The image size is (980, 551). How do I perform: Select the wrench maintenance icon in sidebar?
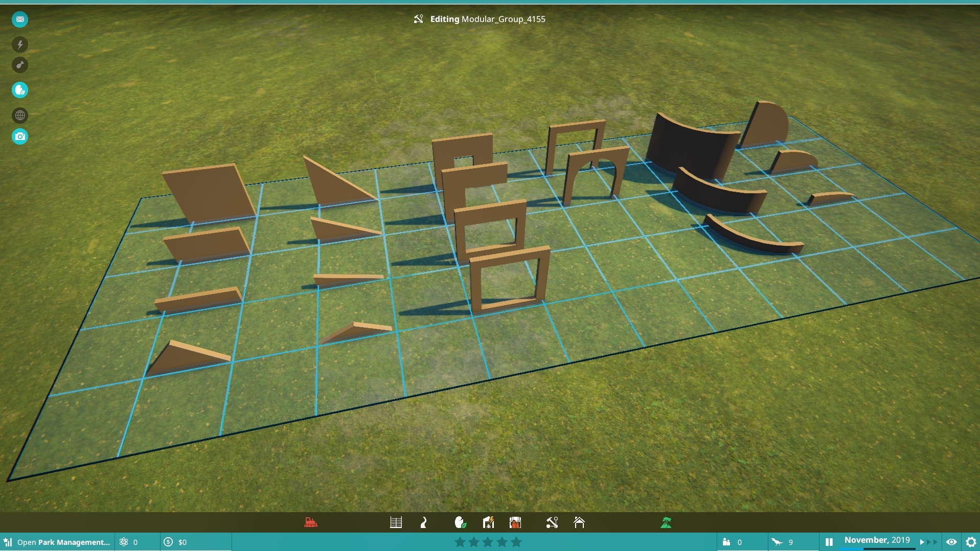click(20, 65)
